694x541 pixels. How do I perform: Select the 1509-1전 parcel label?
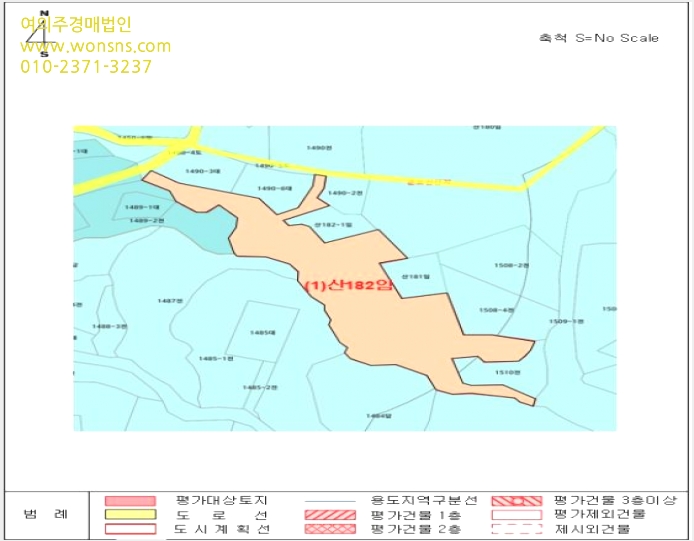pyautogui.click(x=566, y=321)
